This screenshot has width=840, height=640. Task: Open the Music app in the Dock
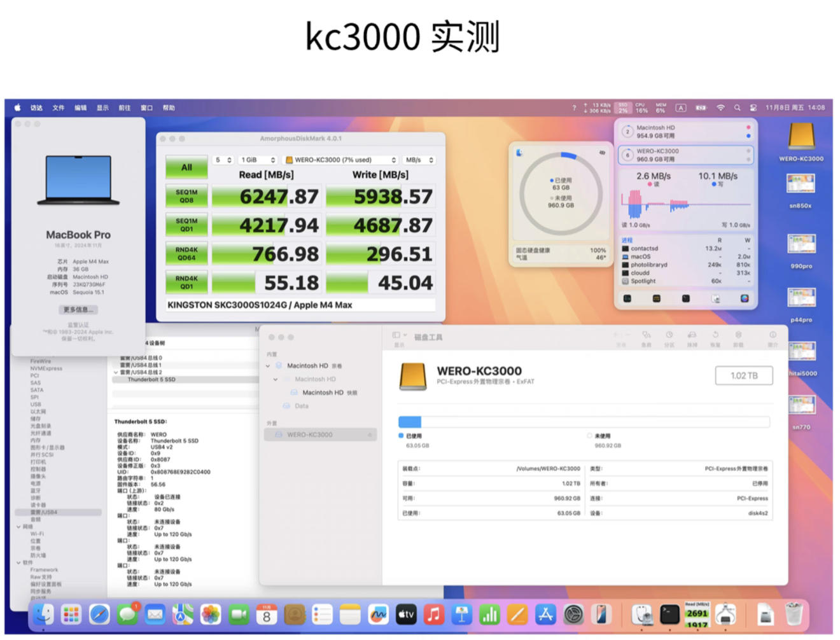tap(434, 615)
